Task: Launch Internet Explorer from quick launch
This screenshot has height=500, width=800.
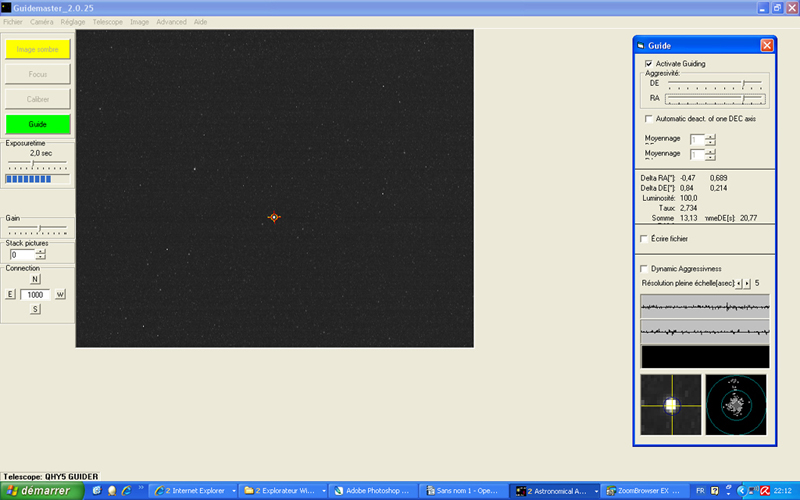Action: pos(126,491)
